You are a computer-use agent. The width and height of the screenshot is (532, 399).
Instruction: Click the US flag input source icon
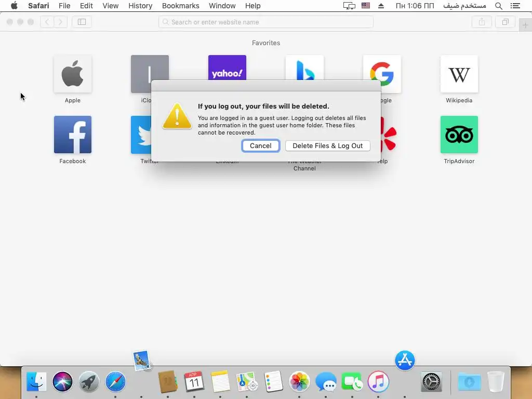coord(365,5)
